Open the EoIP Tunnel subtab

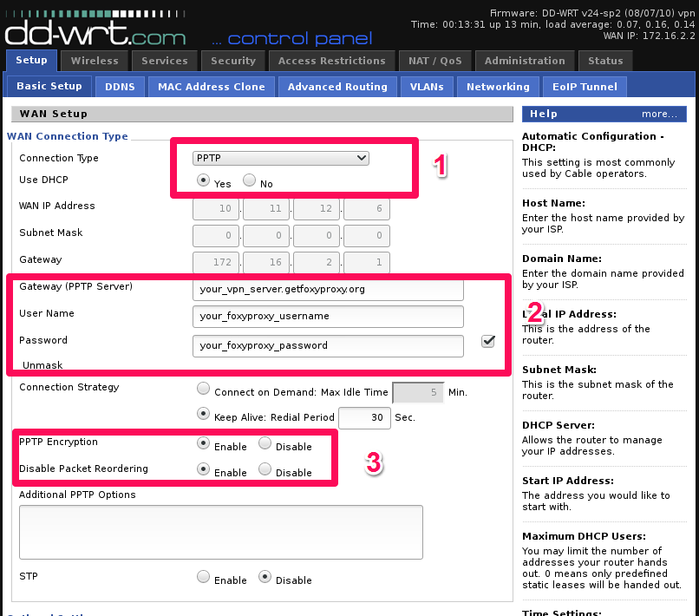pyautogui.click(x=585, y=87)
